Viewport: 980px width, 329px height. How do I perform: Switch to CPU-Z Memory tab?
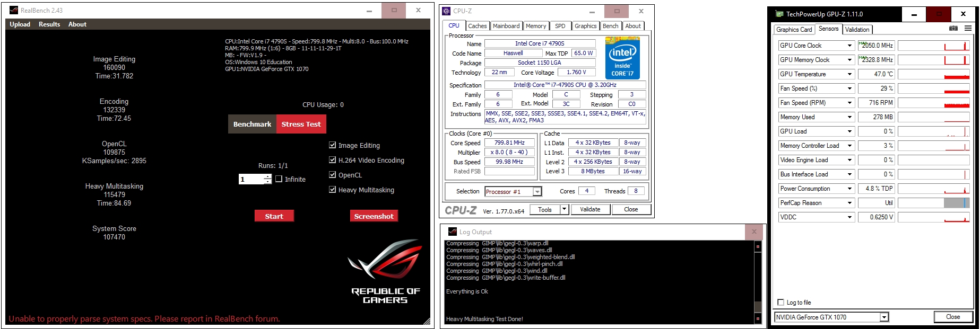pyautogui.click(x=536, y=26)
